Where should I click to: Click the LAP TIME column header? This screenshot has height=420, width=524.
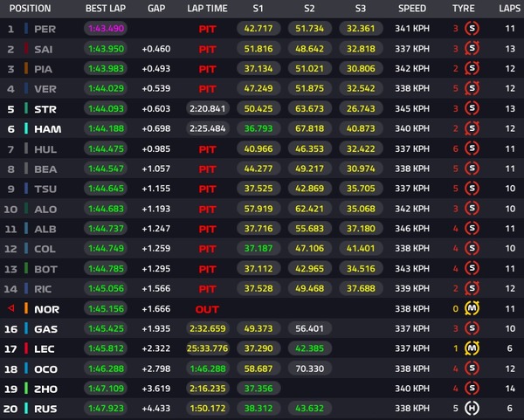pyautogui.click(x=207, y=8)
